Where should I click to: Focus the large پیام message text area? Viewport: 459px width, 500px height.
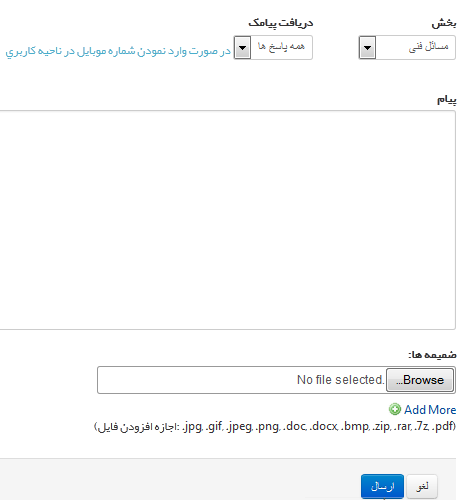228,220
